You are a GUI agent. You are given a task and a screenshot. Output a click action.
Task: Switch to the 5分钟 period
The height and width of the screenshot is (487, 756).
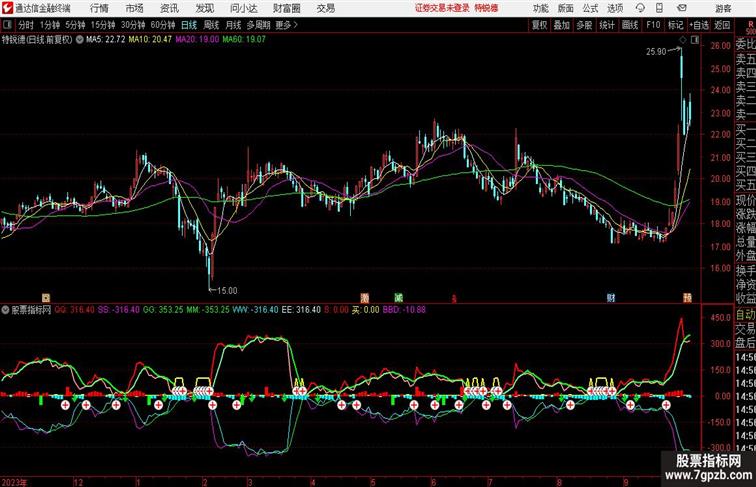(x=75, y=25)
